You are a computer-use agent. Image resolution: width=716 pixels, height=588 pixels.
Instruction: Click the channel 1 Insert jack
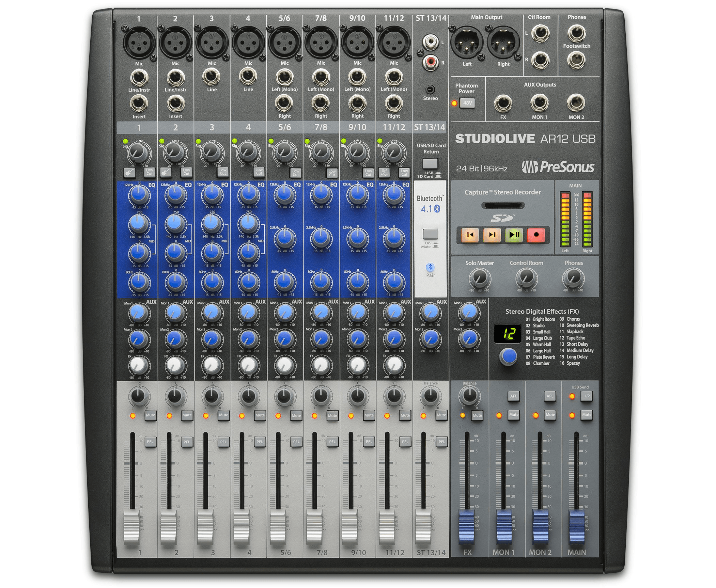[x=139, y=103]
